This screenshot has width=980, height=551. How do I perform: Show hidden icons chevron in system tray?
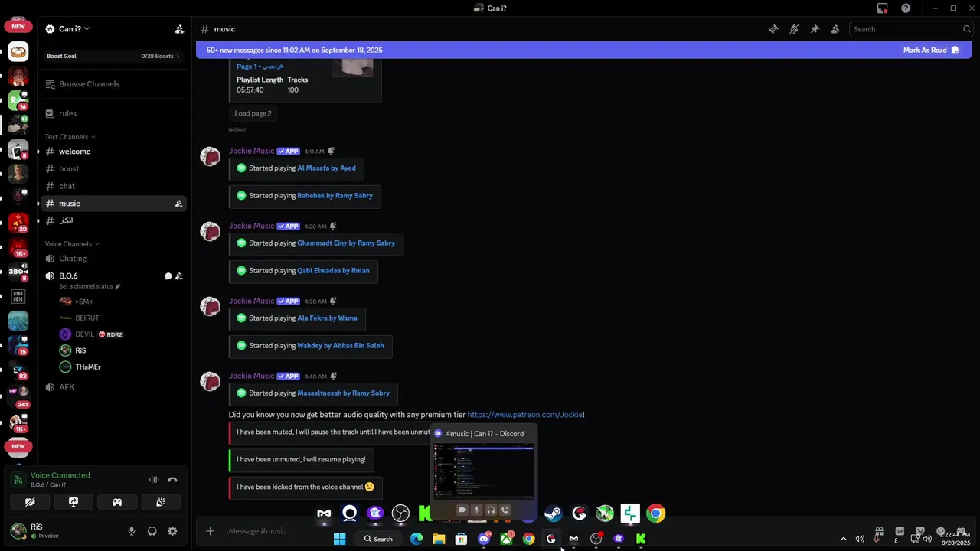click(844, 539)
